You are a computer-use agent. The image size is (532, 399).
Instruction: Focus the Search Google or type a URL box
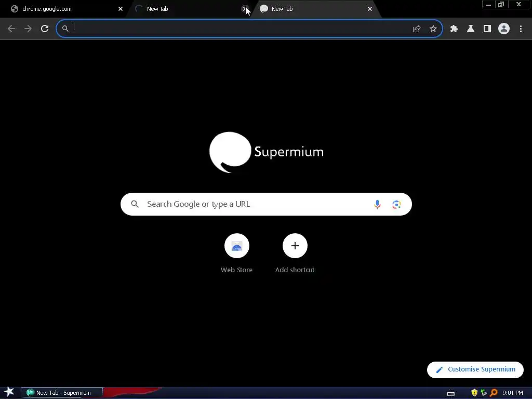click(266, 204)
